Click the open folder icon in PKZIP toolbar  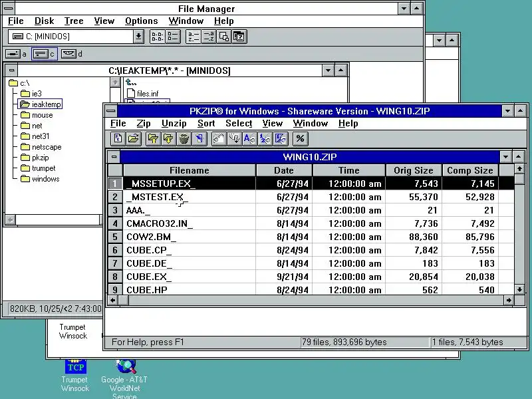(134, 138)
